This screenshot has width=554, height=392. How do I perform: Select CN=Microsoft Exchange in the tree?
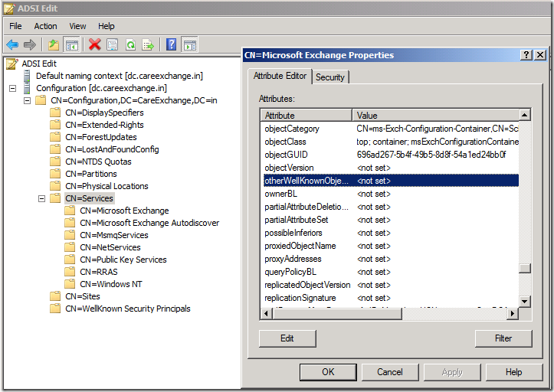point(124,211)
